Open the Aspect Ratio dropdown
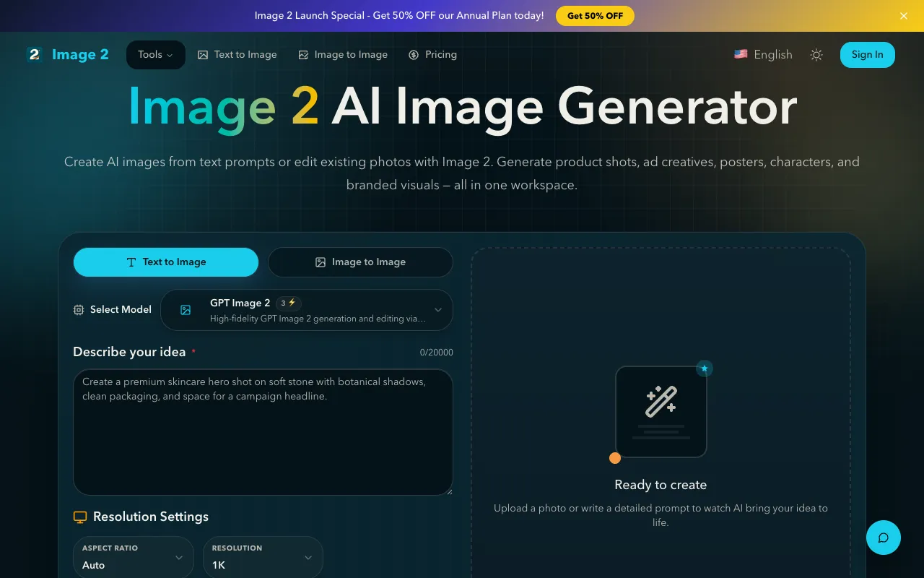This screenshot has height=578, width=924. pyautogui.click(x=134, y=557)
